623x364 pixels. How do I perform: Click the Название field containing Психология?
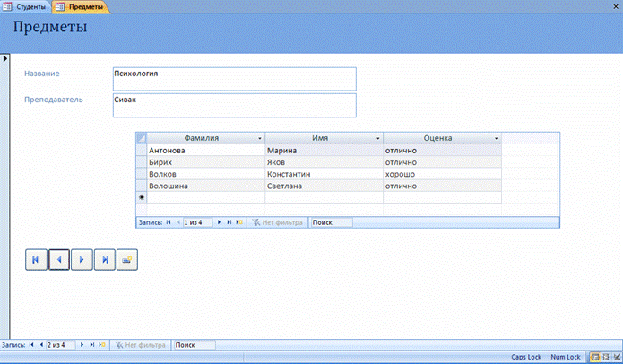[235, 79]
